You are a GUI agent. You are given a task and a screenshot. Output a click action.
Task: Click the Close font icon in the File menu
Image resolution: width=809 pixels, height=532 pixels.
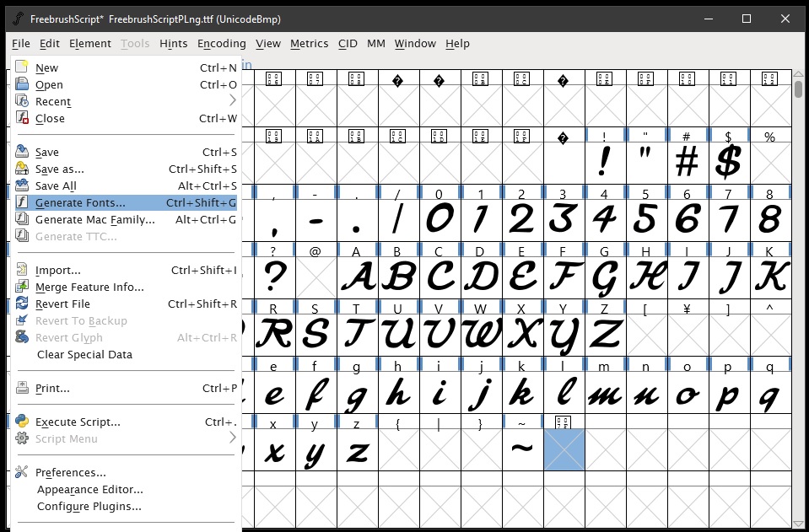point(22,118)
